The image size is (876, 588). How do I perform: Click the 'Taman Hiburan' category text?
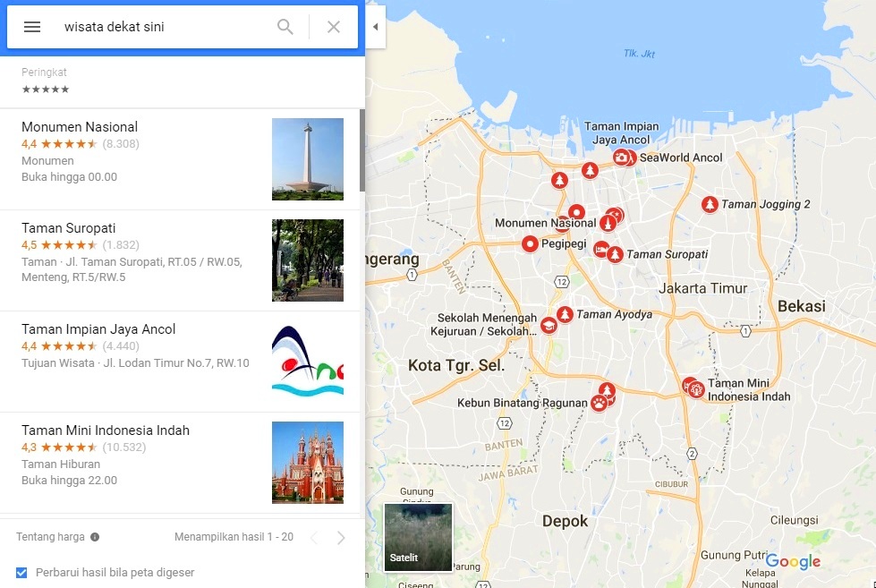coord(61,464)
